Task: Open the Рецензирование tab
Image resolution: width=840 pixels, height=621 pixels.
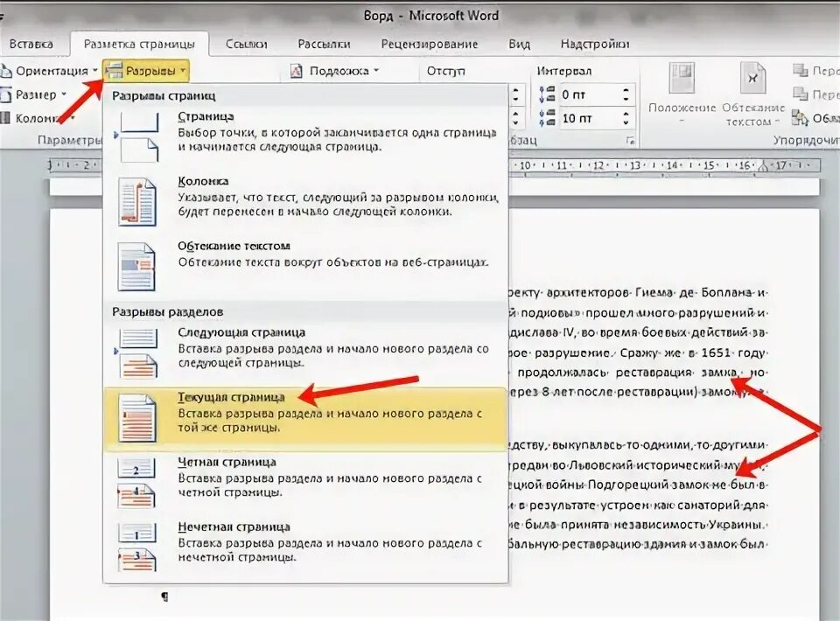Action: point(430,44)
